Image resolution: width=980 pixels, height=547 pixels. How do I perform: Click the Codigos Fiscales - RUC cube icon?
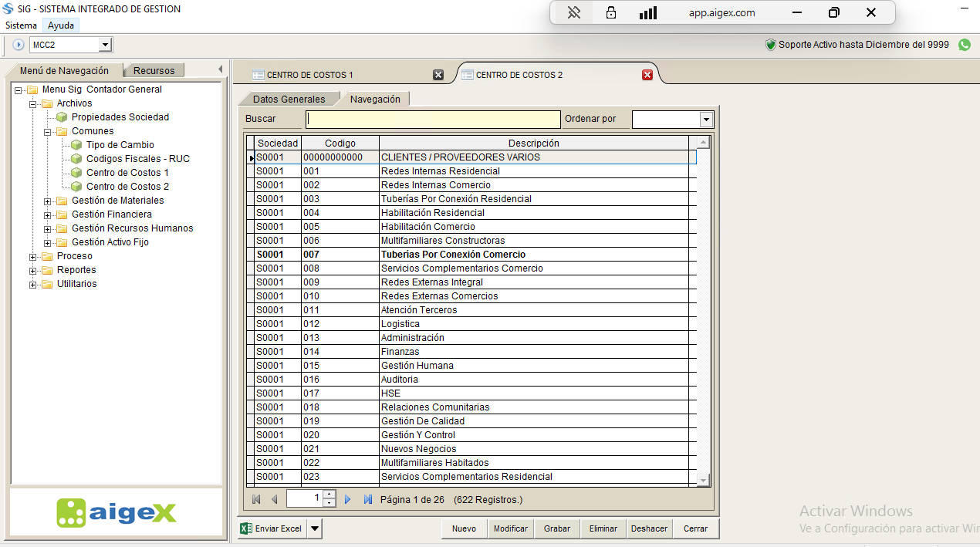coord(76,159)
